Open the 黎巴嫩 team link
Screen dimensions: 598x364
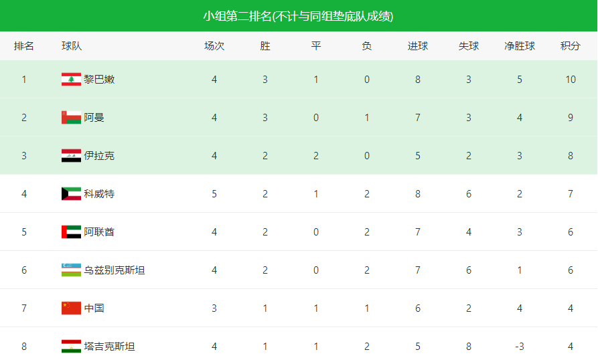tap(99, 80)
